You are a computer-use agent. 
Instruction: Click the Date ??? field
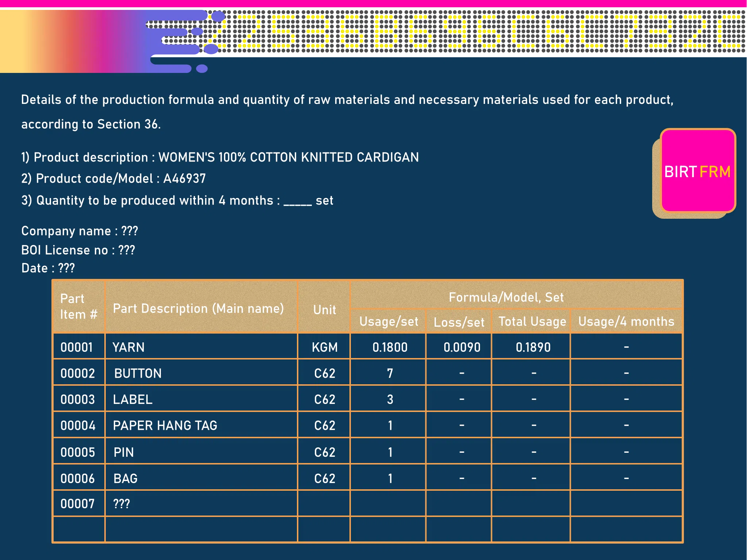[48, 268]
